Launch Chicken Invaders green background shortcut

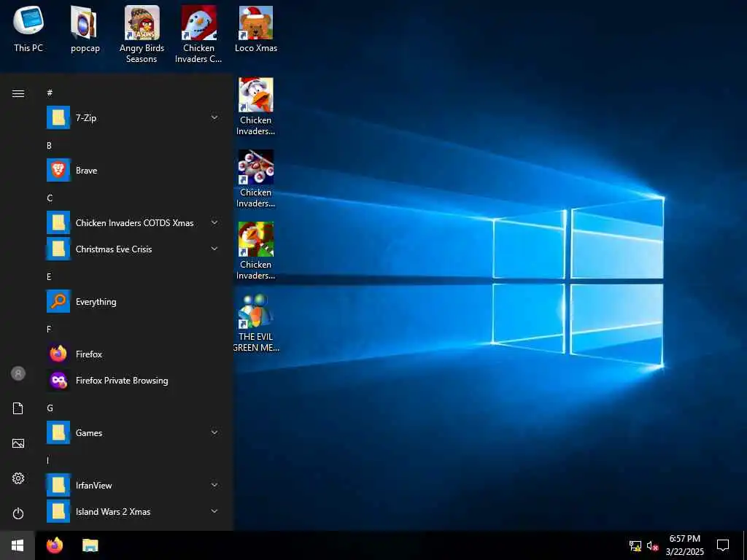(x=256, y=251)
